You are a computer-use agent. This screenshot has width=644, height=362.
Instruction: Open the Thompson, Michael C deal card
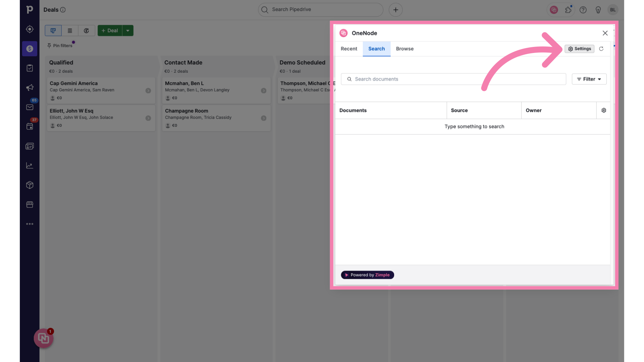click(x=305, y=90)
